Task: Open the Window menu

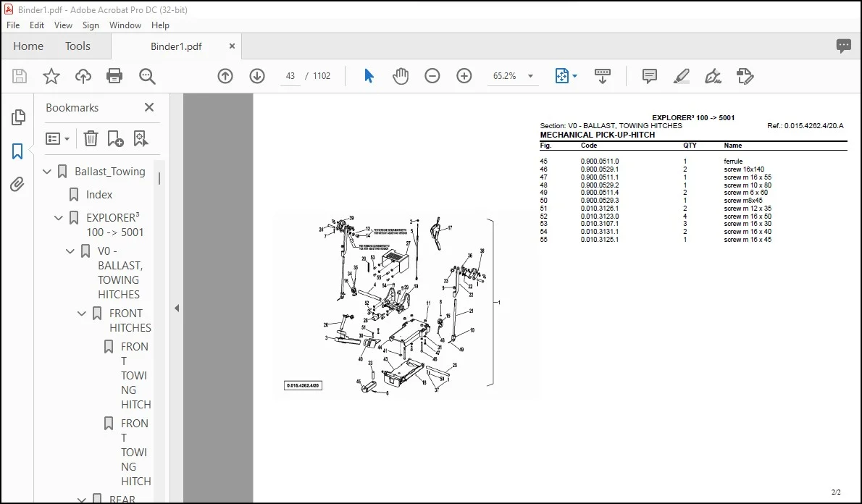Action: click(x=125, y=25)
